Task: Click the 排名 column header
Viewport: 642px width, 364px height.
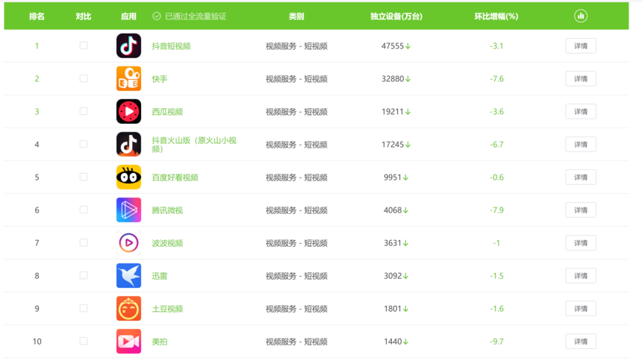Action: pyautogui.click(x=37, y=16)
